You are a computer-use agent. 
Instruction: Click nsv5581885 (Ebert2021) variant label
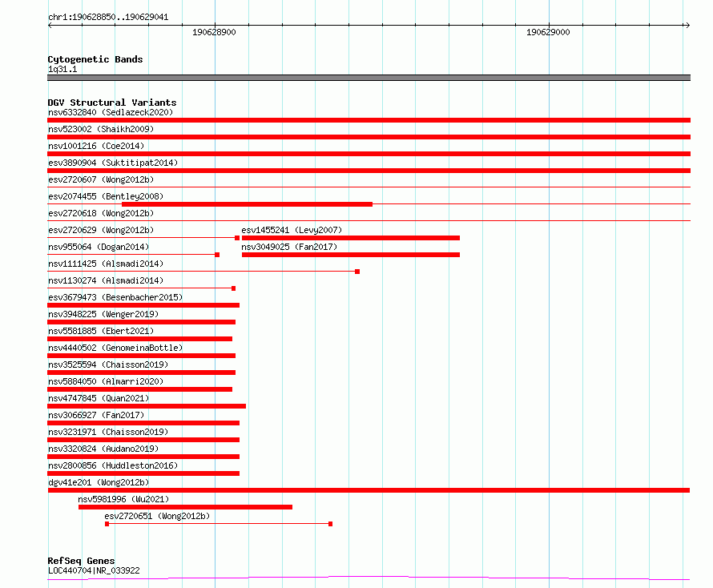click(x=101, y=331)
